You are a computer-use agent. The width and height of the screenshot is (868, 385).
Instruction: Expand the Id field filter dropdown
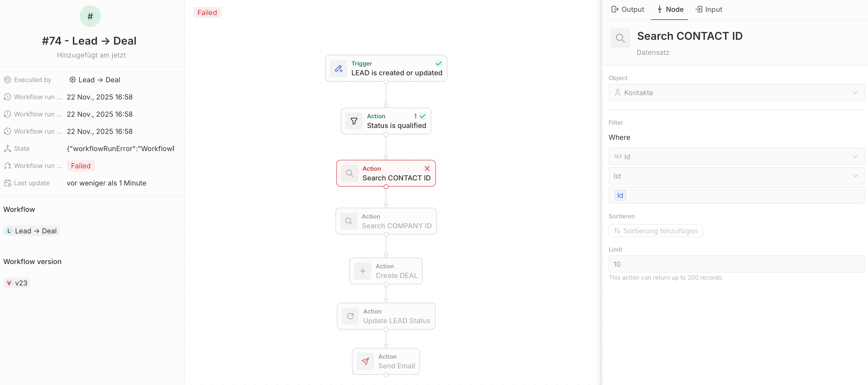point(736,157)
